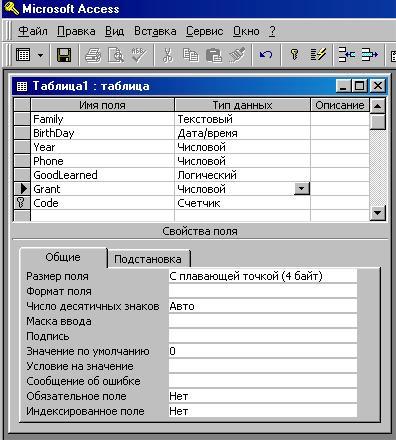
Task: Click the Microsoft Access key app icon
Action: click(x=11, y=8)
